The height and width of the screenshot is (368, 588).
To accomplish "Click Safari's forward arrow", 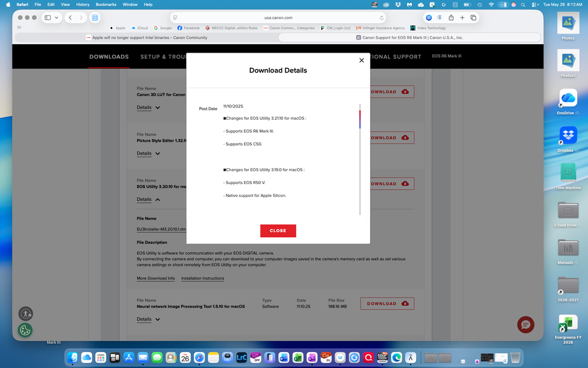I will 81,18.
